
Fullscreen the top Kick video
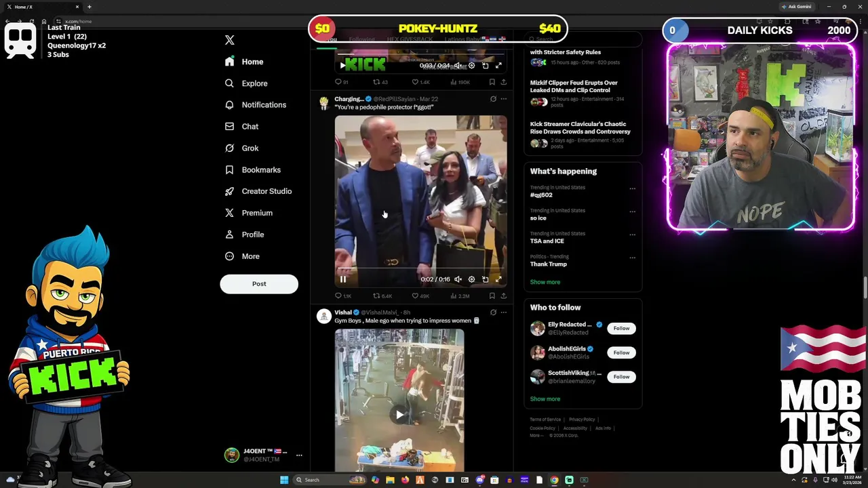tap(498, 66)
